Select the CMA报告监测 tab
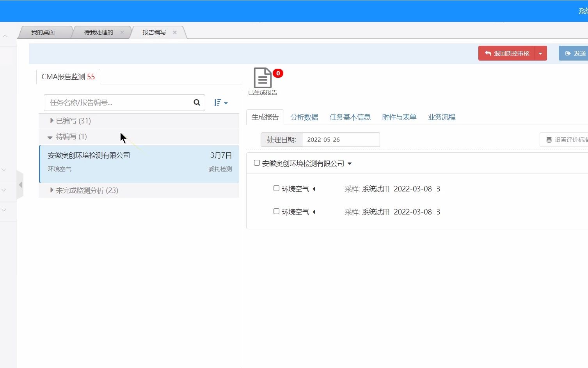 (x=68, y=77)
